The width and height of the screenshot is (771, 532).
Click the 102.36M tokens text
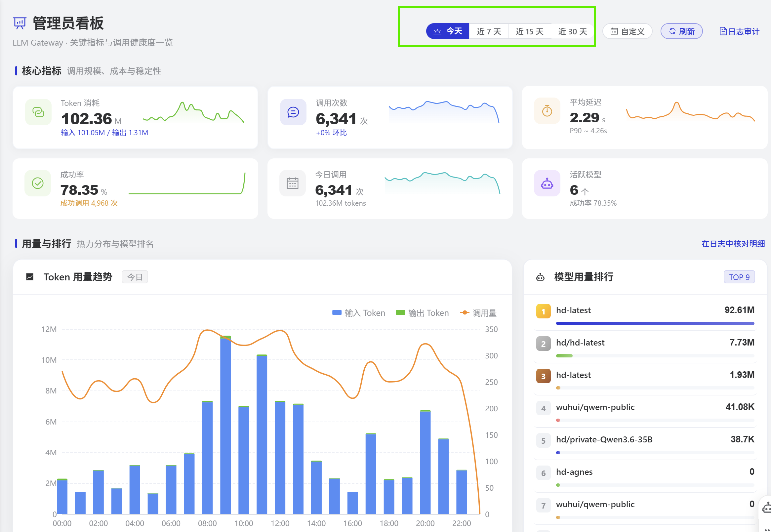click(340, 203)
